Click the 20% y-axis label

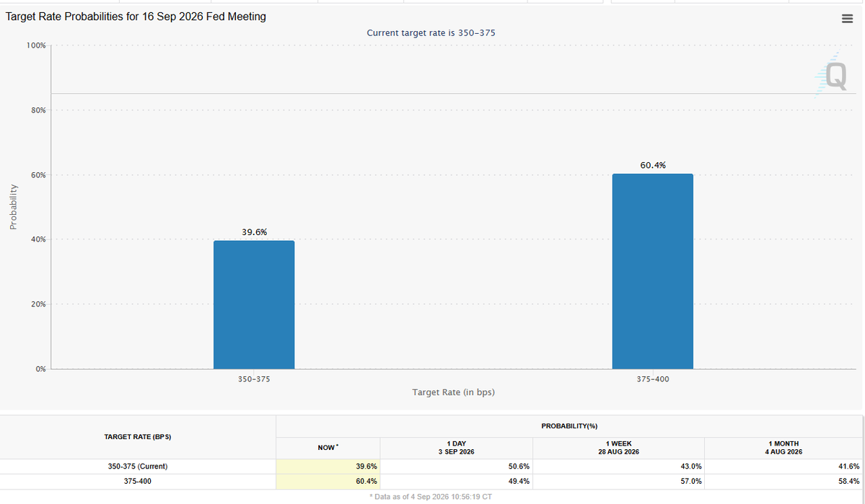click(x=39, y=304)
